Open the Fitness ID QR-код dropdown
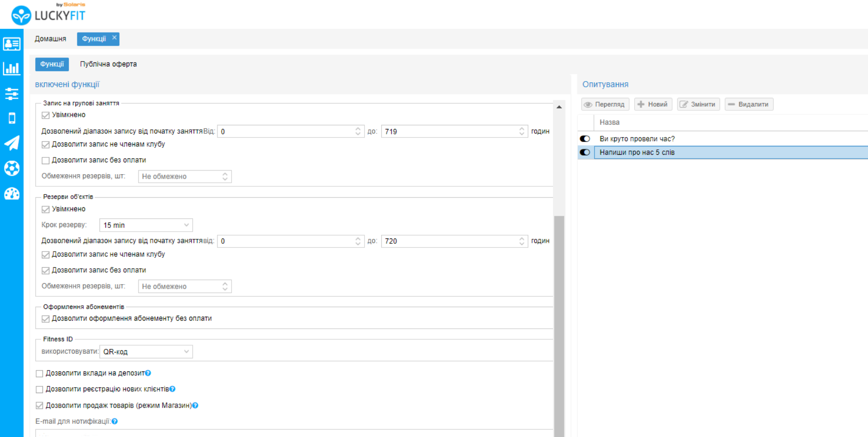The width and height of the screenshot is (868, 437). pyautogui.click(x=146, y=351)
